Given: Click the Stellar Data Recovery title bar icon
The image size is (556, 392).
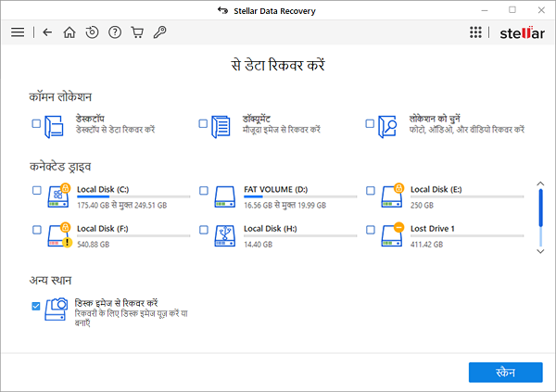Looking at the screenshot, I should tap(222, 10).
